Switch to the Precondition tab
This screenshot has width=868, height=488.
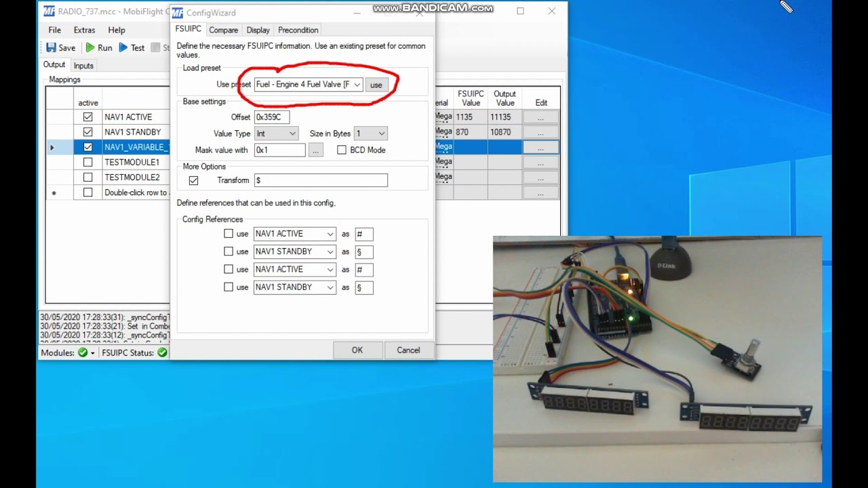pyautogui.click(x=298, y=30)
